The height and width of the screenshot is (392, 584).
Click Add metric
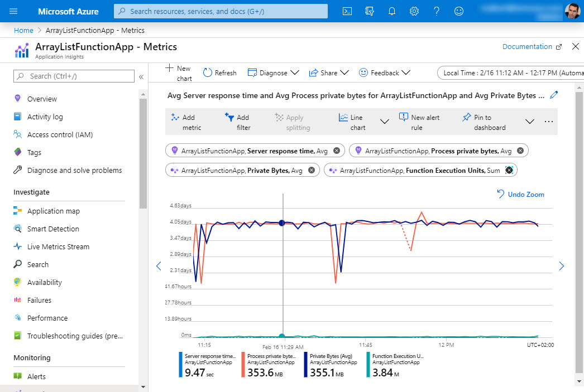(x=186, y=122)
